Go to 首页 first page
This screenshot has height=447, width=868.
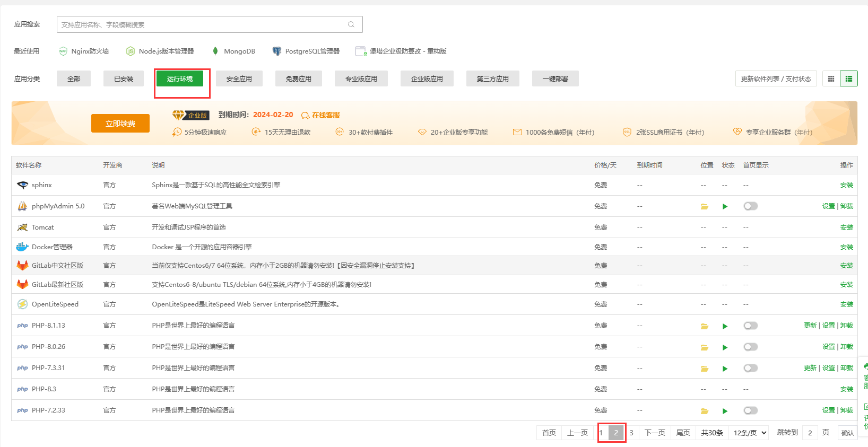[549, 433]
